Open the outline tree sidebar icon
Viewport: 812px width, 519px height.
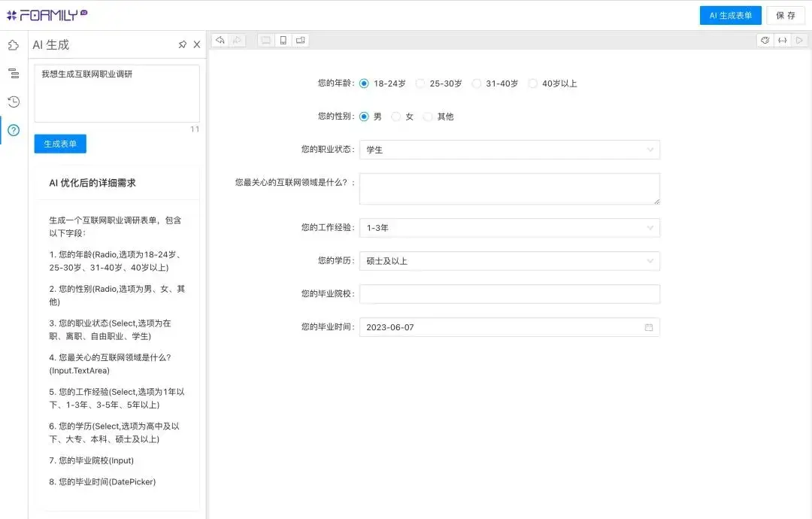[x=14, y=74]
